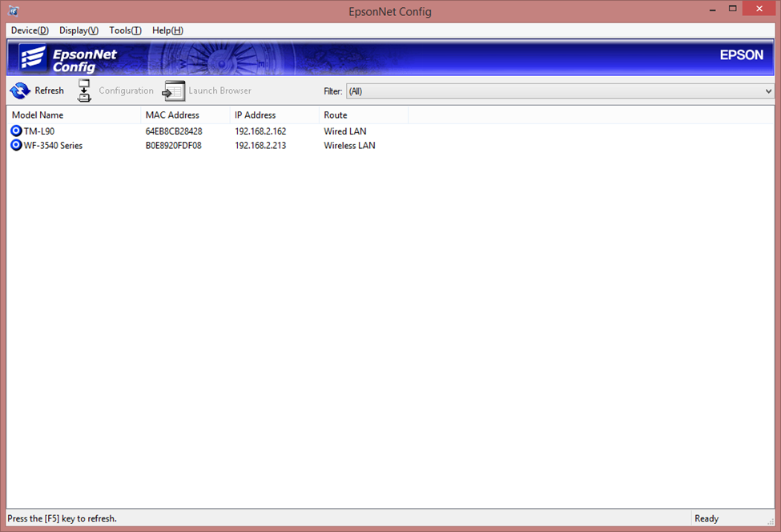Click the Wired LAN route cell
Image resolution: width=781 pixels, height=532 pixels.
345,131
